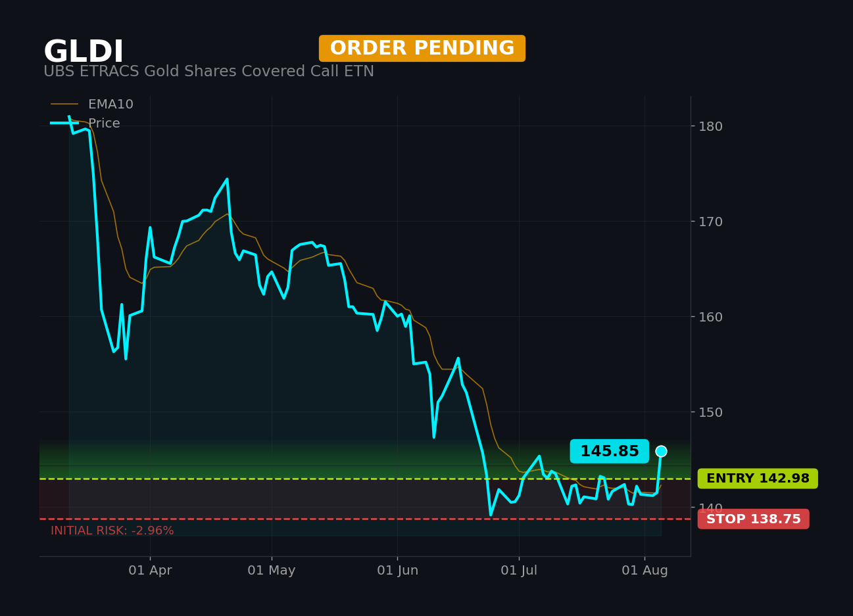
Task: Click the 01 Aug date label
Action: coord(645,571)
